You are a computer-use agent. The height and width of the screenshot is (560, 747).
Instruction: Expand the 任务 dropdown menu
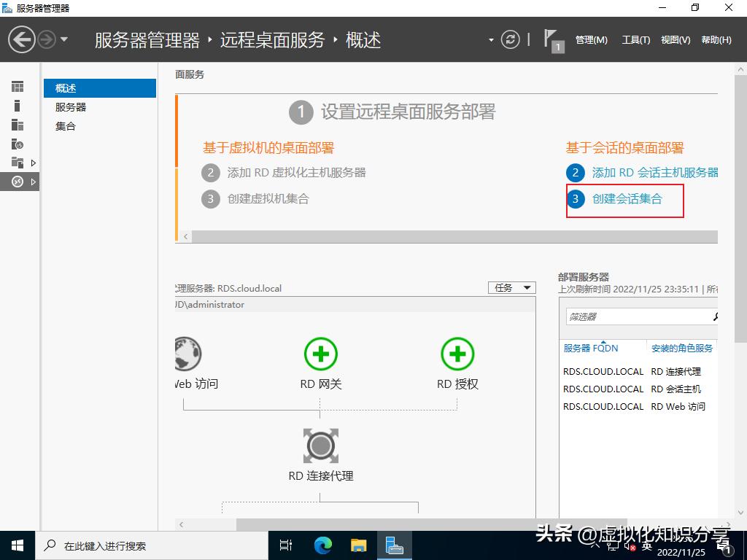coord(511,287)
